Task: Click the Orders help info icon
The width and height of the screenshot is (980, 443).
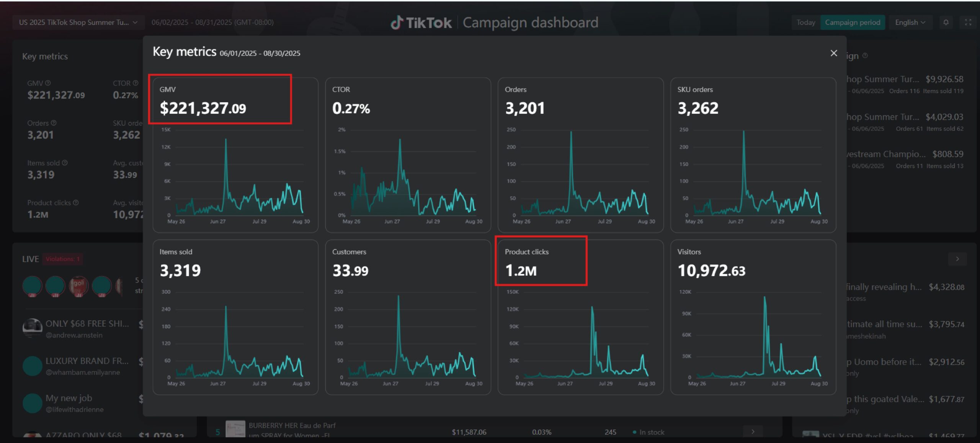Action: (54, 123)
